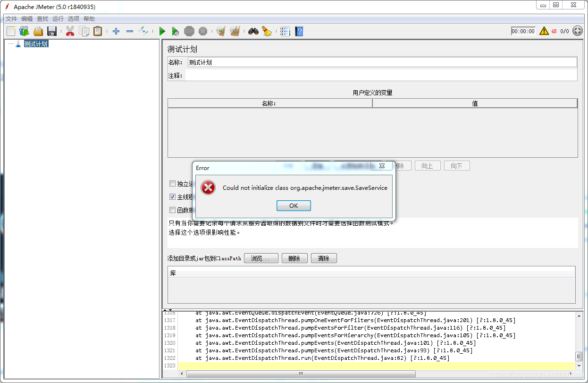Image resolution: width=588 pixels, height=383 pixels.
Task: Click the 浏览... button
Action: pos(261,258)
